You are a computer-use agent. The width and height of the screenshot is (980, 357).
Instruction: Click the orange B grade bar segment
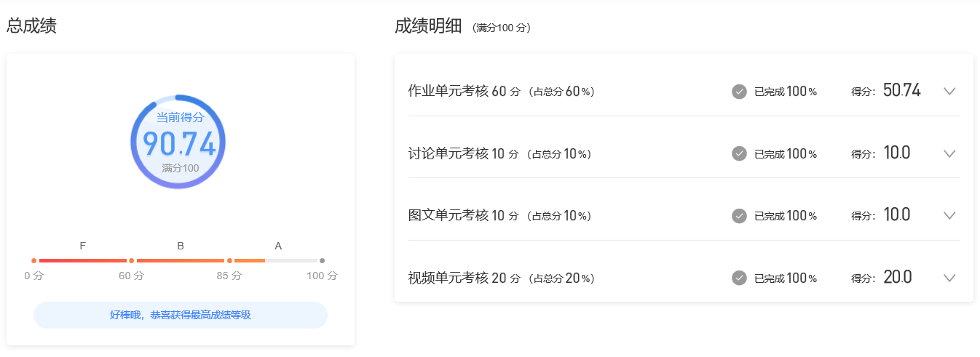tap(180, 260)
